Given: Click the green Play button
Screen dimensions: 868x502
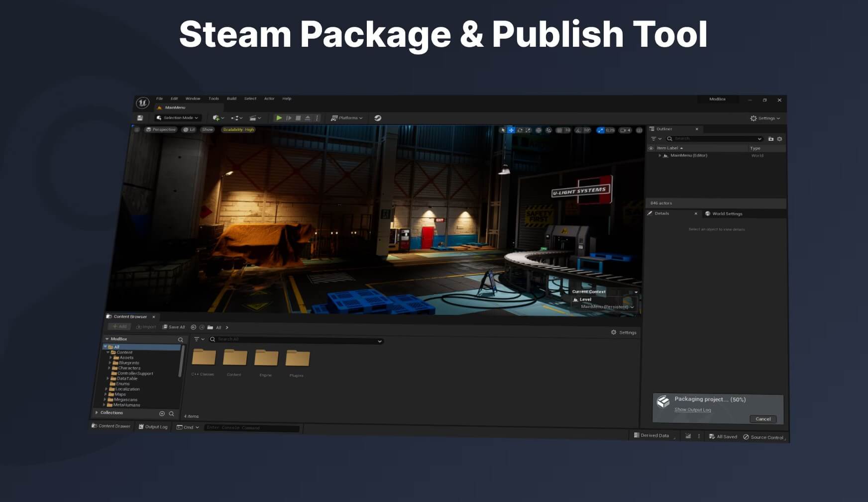Looking at the screenshot, I should pos(279,118).
